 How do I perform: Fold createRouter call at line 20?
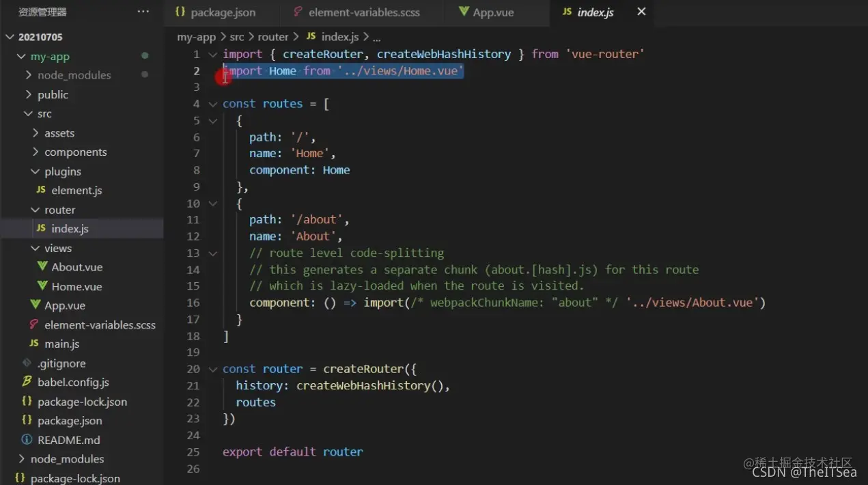pos(212,369)
